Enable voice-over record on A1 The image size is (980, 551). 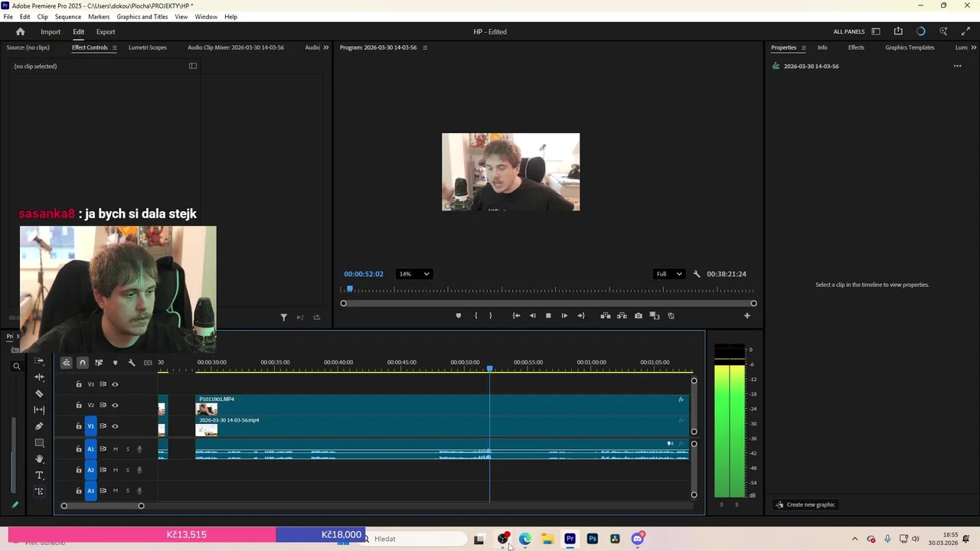139,449
